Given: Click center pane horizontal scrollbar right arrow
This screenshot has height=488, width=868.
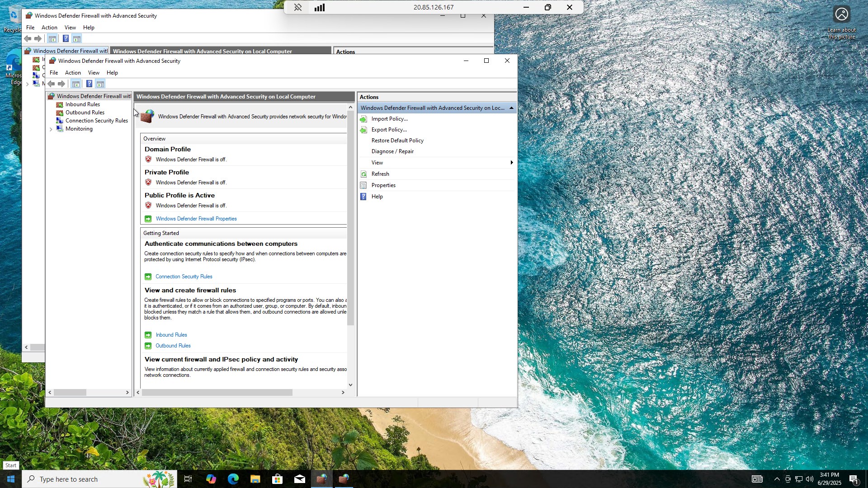Looking at the screenshot, I should coord(343,393).
